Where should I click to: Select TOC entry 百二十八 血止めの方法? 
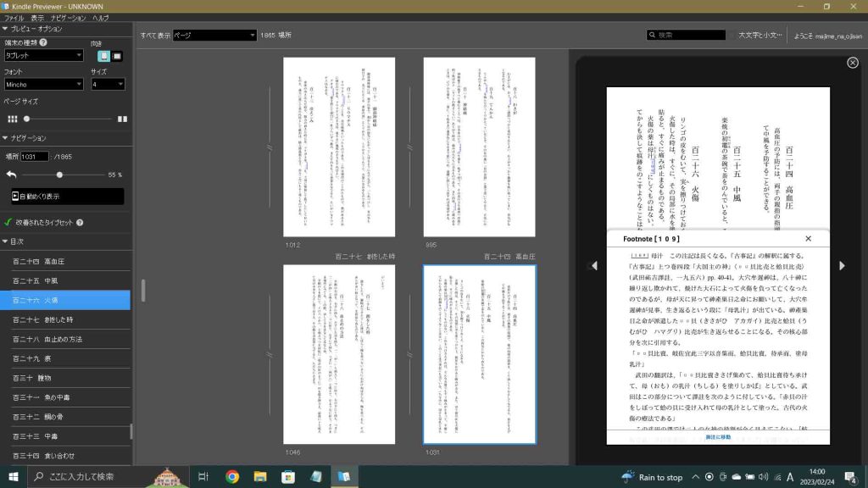pos(65,339)
